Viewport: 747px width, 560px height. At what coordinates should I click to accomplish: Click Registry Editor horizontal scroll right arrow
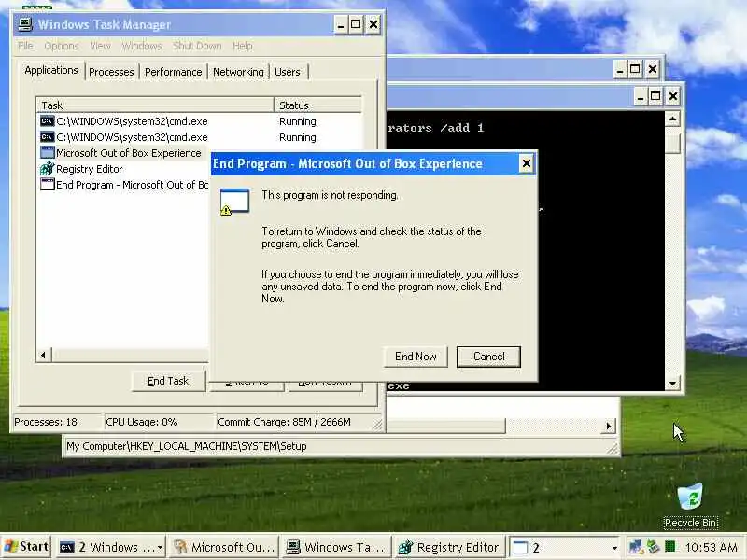[609, 426]
